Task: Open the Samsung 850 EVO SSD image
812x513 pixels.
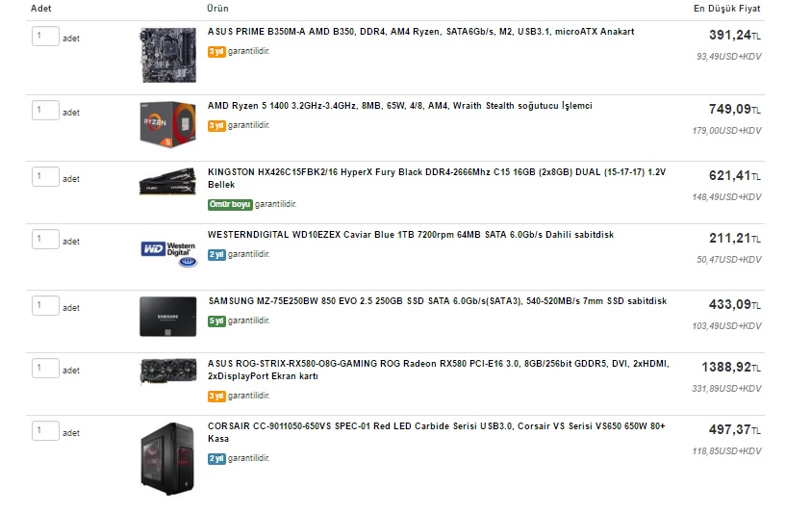Action: pos(168,317)
